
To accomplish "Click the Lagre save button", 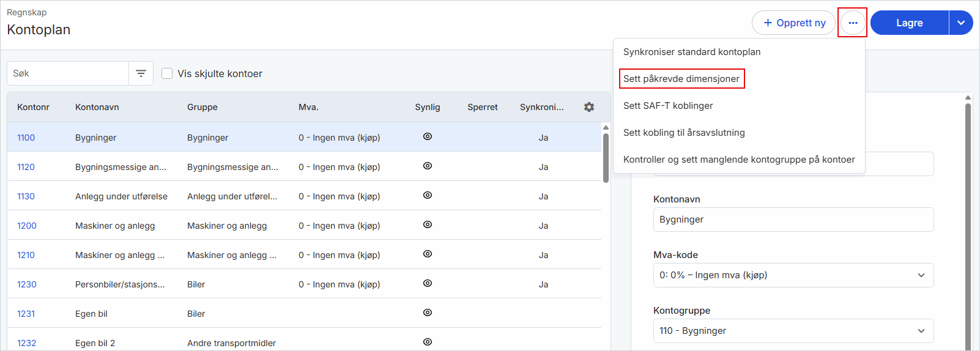I will click(x=909, y=23).
